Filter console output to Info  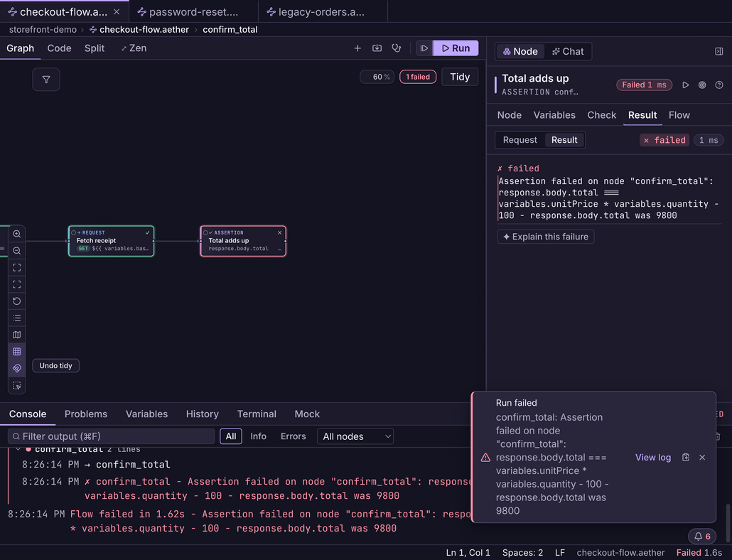tap(258, 436)
